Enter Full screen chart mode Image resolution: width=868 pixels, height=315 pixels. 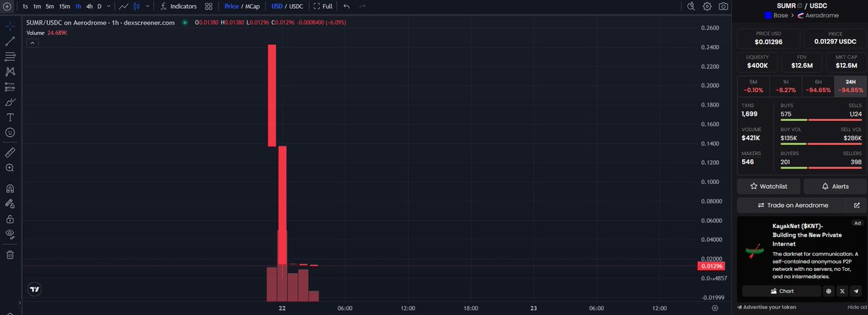[323, 7]
